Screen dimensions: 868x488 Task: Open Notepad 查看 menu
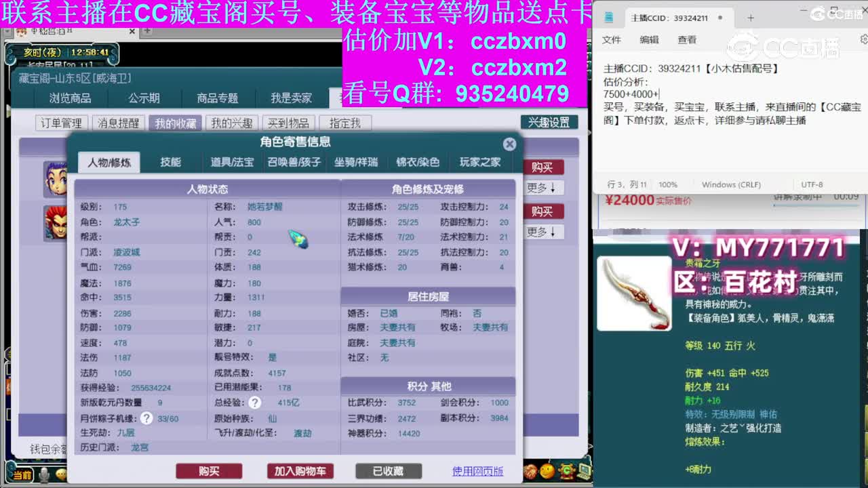click(x=687, y=40)
